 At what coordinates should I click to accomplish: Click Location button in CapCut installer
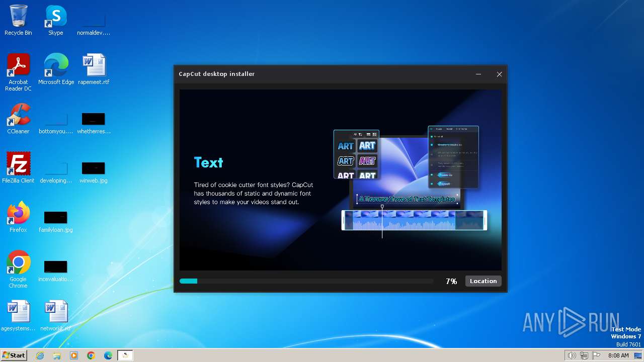483,281
